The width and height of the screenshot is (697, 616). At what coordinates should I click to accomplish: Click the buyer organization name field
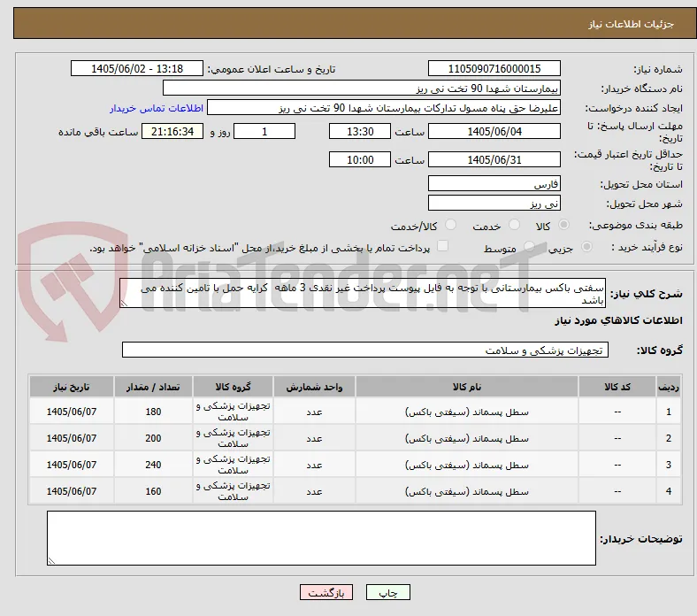pos(362,89)
